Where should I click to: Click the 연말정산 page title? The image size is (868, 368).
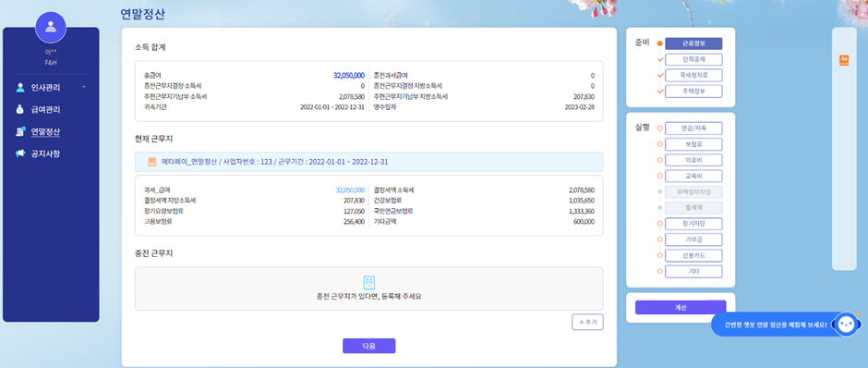(142, 14)
